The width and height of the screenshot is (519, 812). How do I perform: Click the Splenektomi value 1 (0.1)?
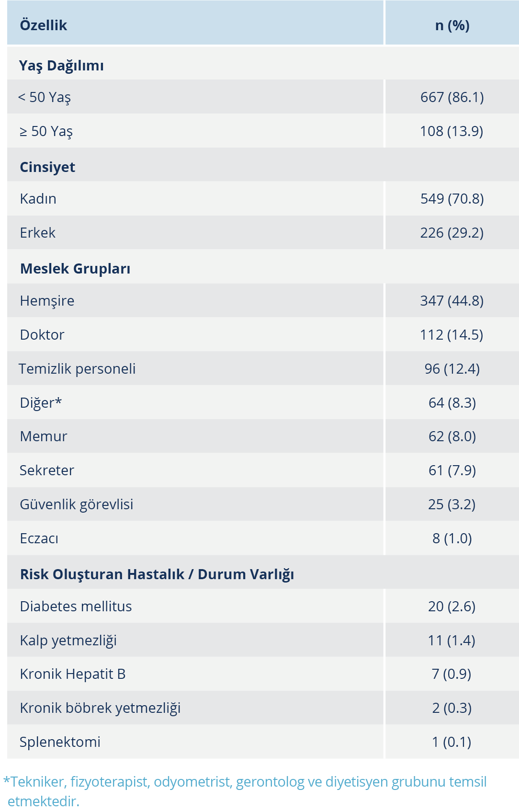click(x=451, y=742)
